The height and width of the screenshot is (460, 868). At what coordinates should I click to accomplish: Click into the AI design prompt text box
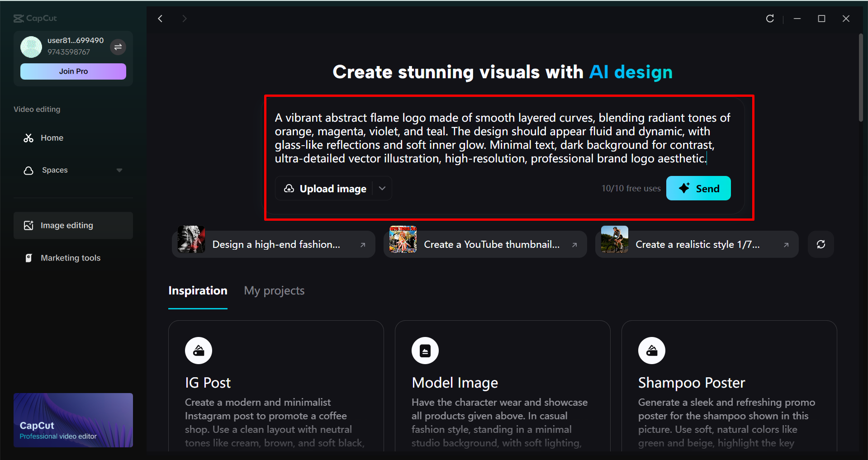(502, 138)
